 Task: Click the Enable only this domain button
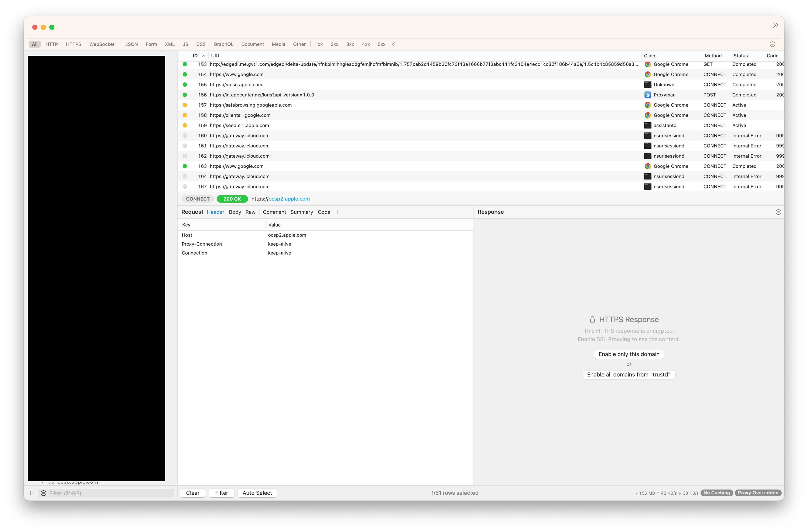point(629,354)
